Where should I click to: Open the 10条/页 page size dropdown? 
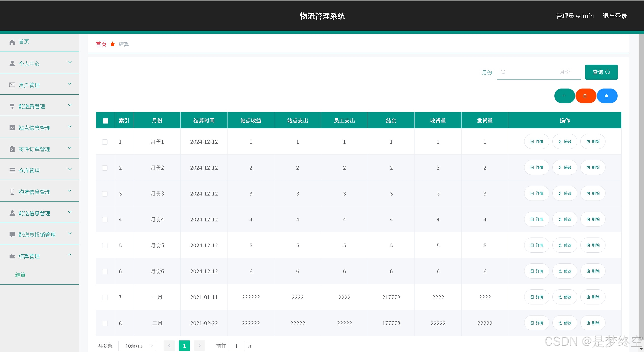coord(137,346)
